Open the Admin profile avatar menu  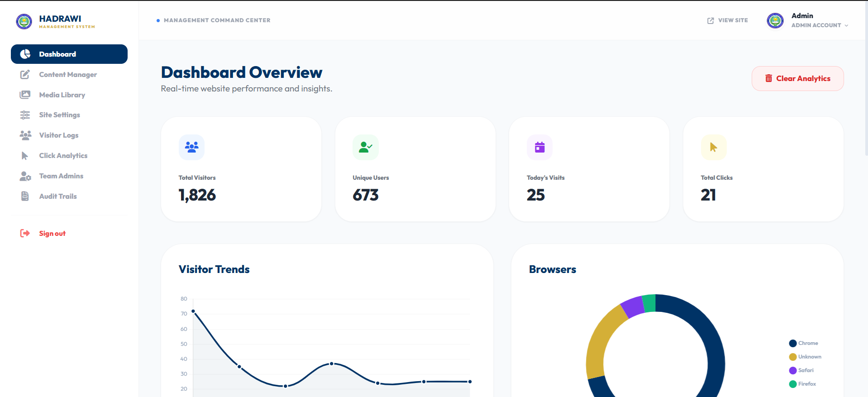point(775,20)
